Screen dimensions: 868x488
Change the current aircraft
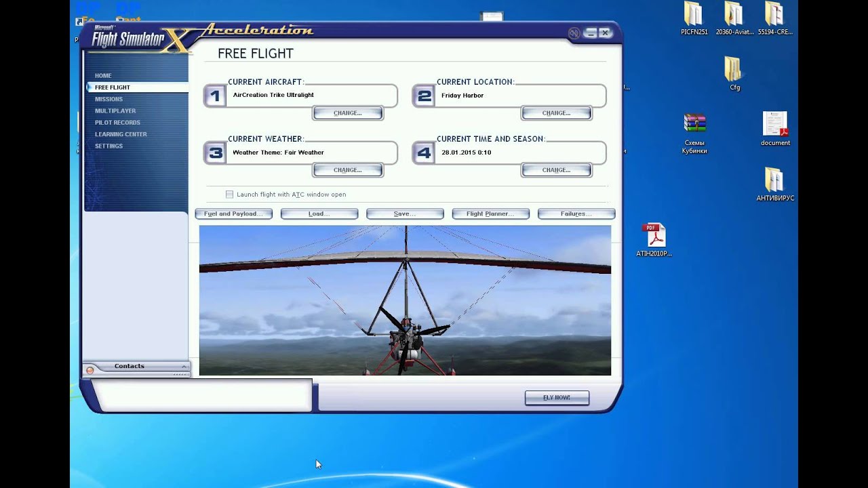click(348, 113)
